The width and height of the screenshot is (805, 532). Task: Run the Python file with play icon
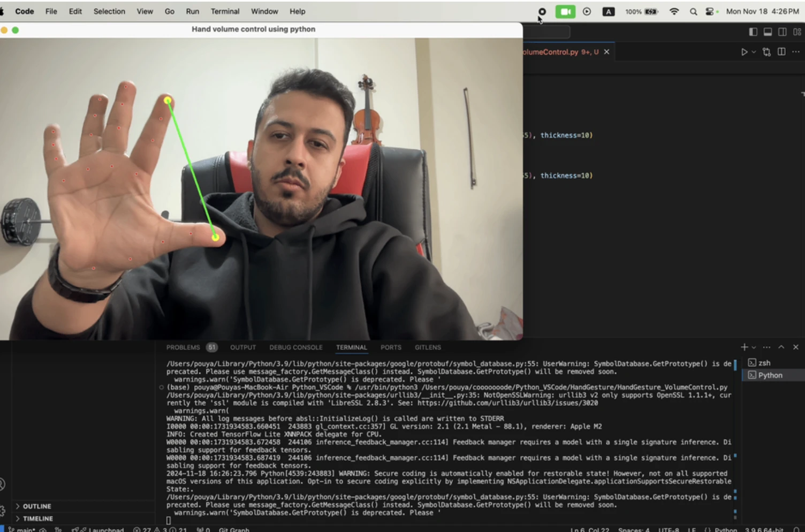point(744,52)
